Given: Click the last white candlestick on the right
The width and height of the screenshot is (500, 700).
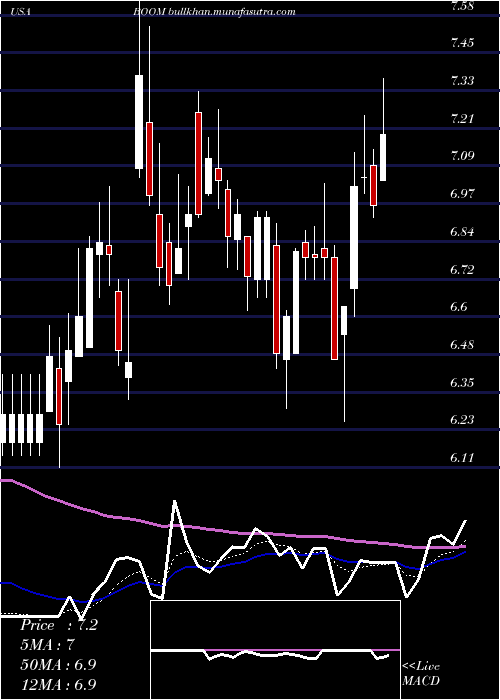Looking at the screenshot, I should (383, 157).
